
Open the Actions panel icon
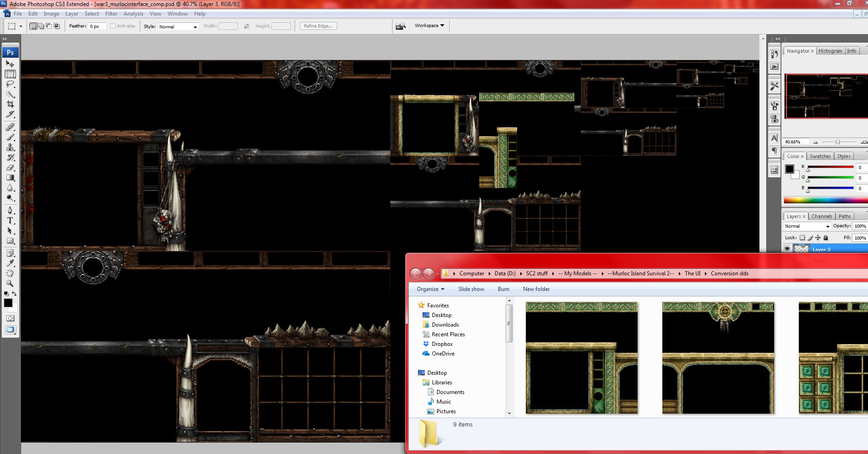click(774, 67)
